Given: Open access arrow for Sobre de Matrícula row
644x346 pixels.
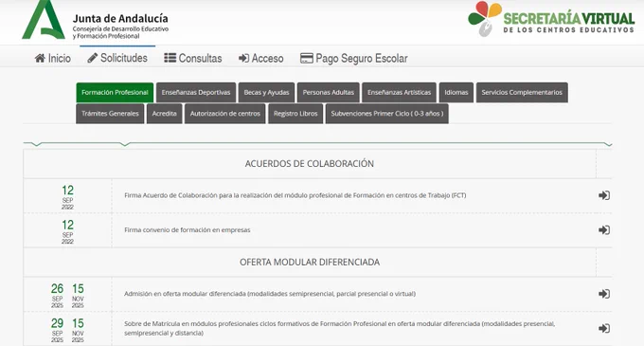Looking at the screenshot, I should tap(604, 328).
